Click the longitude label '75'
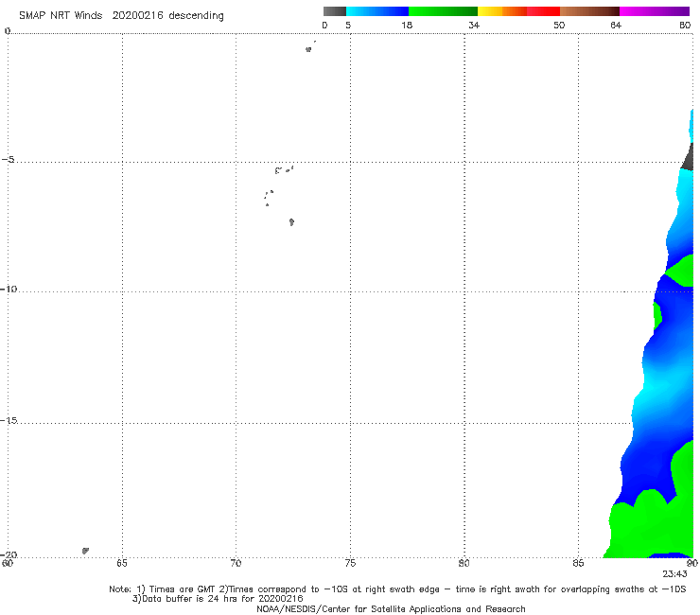Image resolution: width=700 pixels, height=615 pixels. click(x=350, y=563)
